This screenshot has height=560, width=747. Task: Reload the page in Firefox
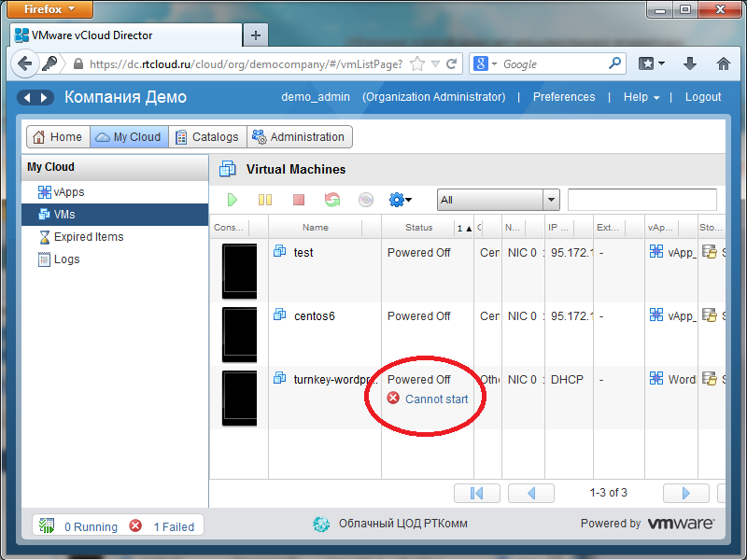[452, 63]
